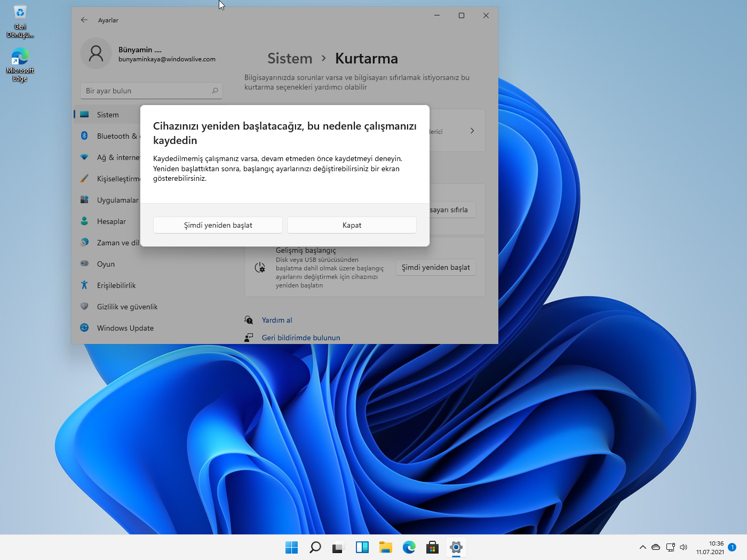Click the user profile avatar icon
Viewport: 747px width, 560px height.
pos(96,53)
